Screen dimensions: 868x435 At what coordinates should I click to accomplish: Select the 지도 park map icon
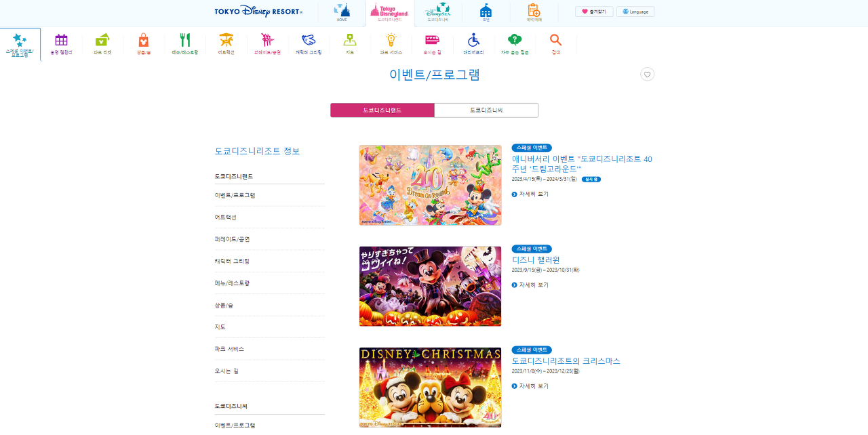pos(349,42)
